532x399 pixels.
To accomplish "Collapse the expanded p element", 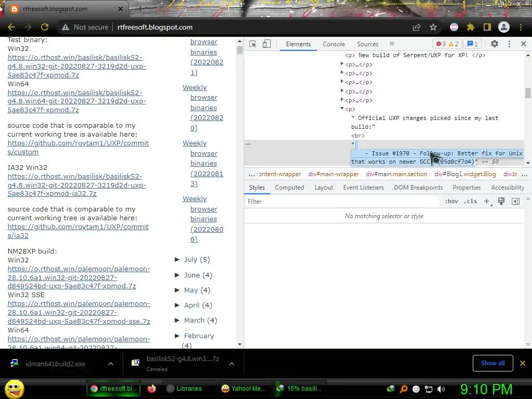I will pos(342,109).
